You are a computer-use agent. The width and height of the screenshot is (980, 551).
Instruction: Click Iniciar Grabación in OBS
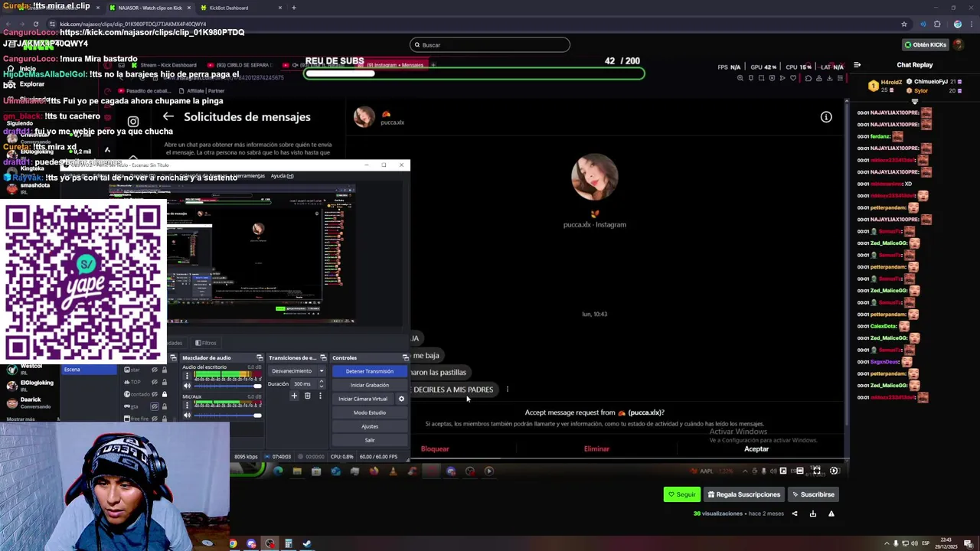point(369,385)
